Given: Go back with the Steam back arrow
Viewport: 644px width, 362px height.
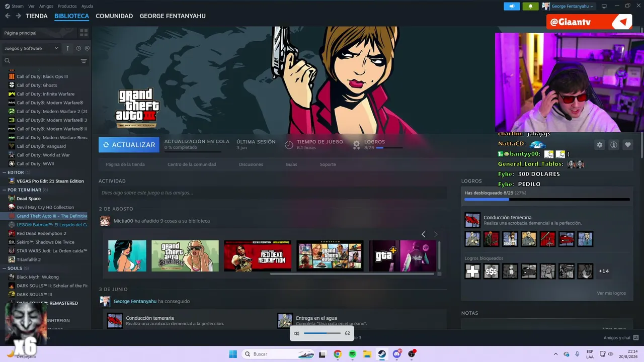Looking at the screenshot, I should (x=8, y=16).
